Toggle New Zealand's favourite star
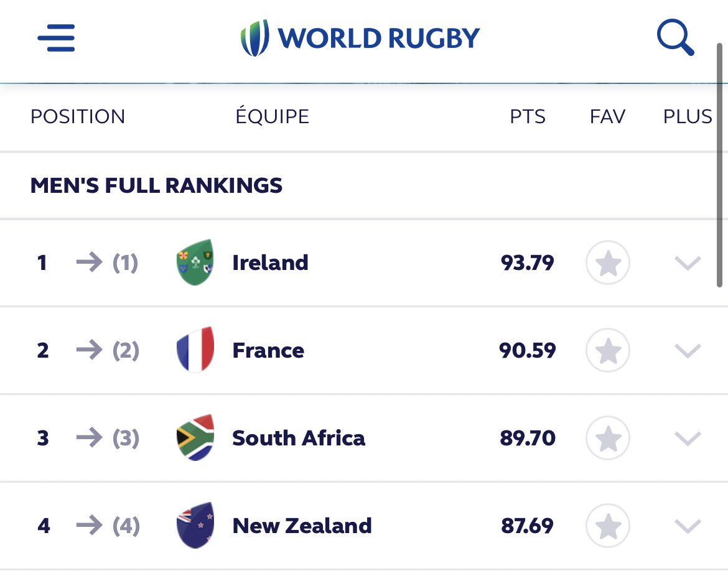The image size is (728, 576). coord(608,526)
